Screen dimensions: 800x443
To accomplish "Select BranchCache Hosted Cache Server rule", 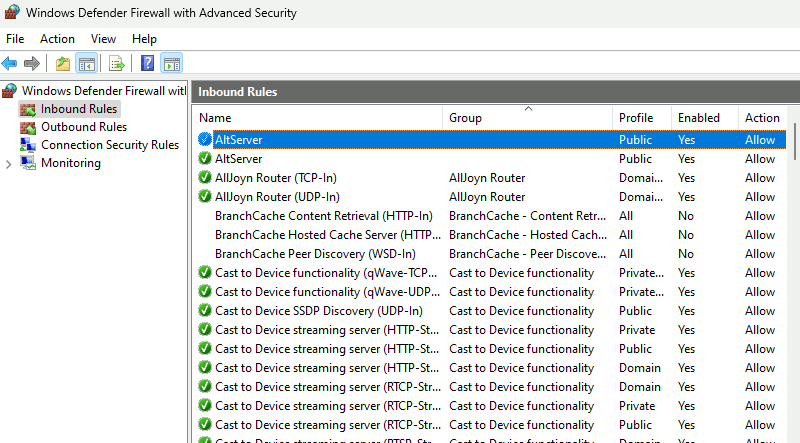I will 328,235.
